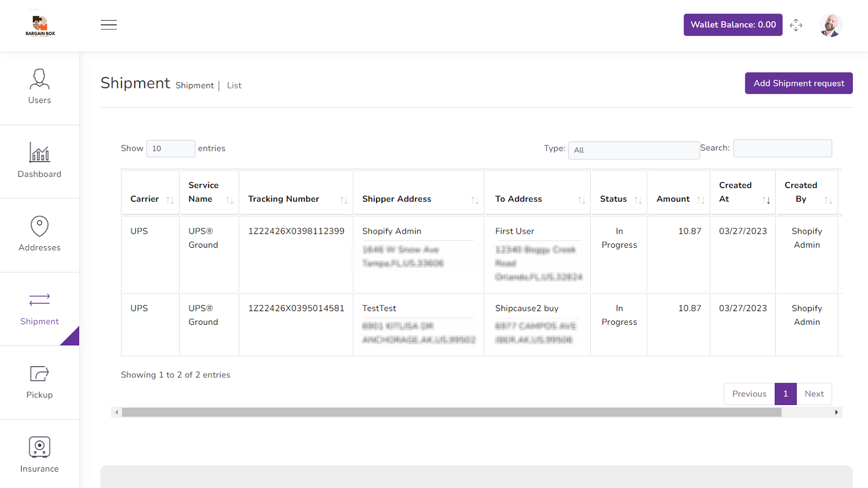Go to the Dashboard chart icon
The image size is (868, 488).
tap(40, 153)
